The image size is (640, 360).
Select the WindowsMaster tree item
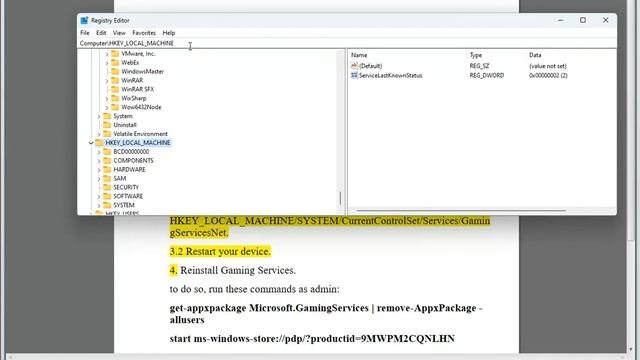(x=142, y=71)
